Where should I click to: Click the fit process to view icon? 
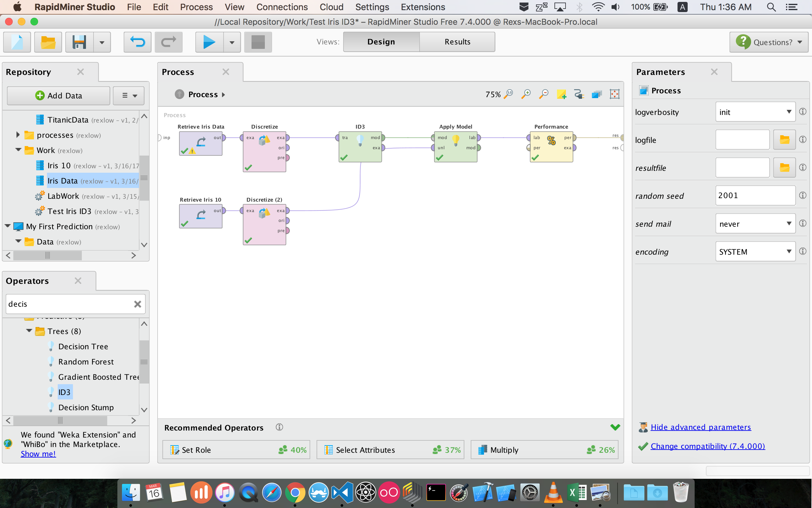click(x=614, y=94)
